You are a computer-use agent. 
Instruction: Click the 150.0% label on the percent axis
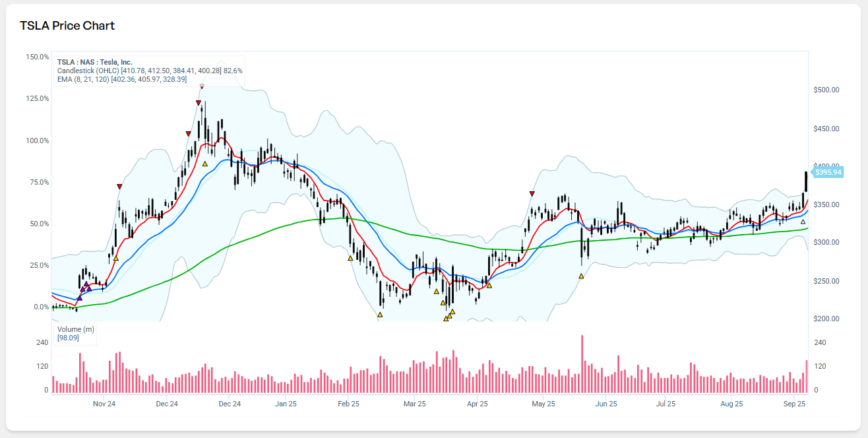pyautogui.click(x=37, y=57)
